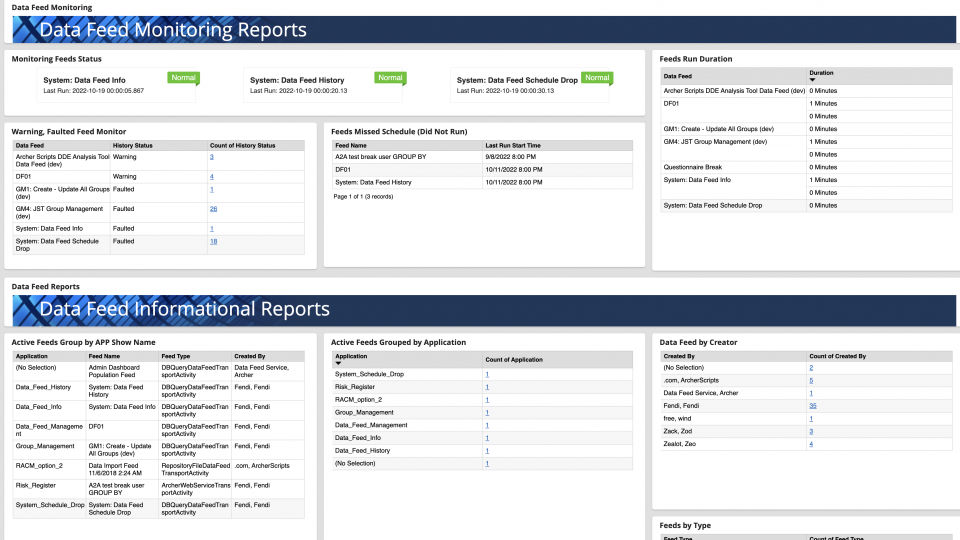Click the Duration column sort arrow
This screenshot has height=540, width=960.
coord(812,80)
